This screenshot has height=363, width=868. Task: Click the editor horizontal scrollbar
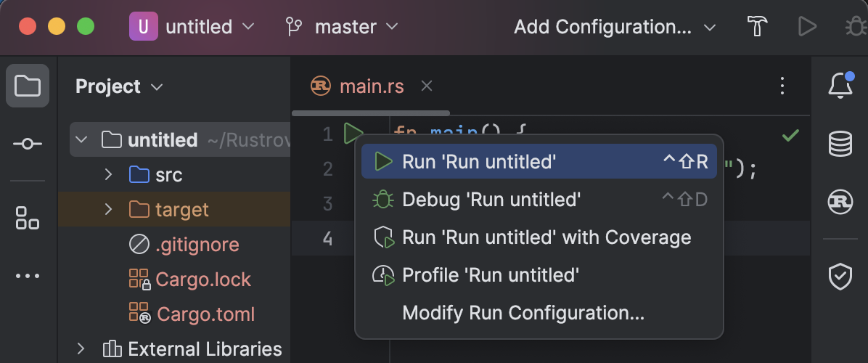pyautogui.click(x=371, y=113)
